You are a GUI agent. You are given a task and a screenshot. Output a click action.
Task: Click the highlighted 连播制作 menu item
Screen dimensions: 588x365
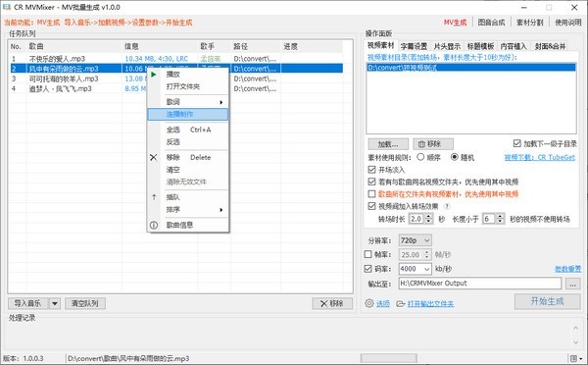pos(188,114)
